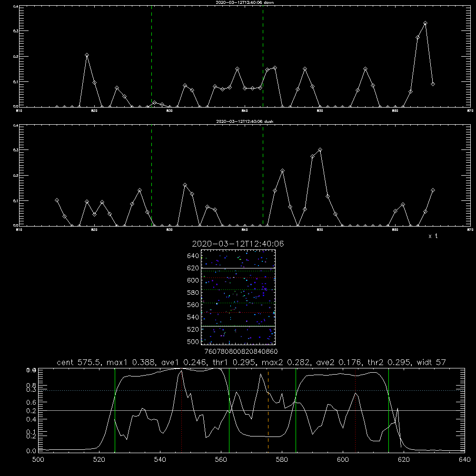
Task: Select the timestamp title above the detector image
Action: tap(238, 244)
